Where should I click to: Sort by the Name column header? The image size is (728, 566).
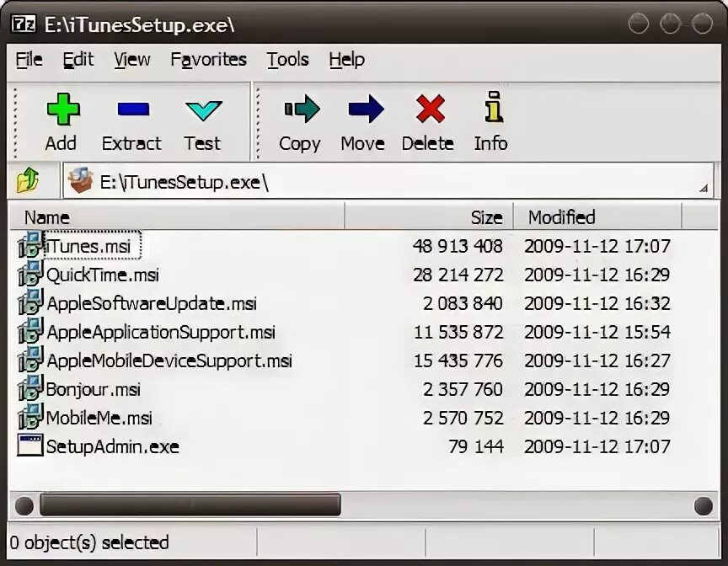tap(177, 216)
